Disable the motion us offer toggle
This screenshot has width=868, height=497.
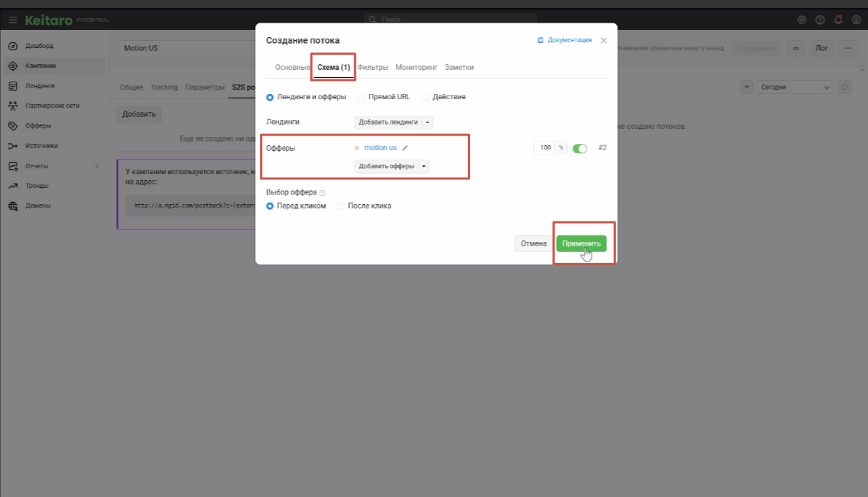click(580, 149)
